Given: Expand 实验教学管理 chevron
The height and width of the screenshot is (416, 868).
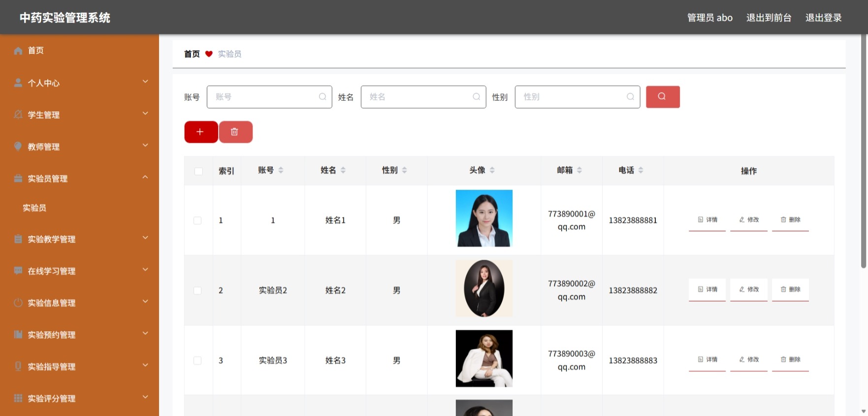Looking at the screenshot, I should [x=145, y=238].
